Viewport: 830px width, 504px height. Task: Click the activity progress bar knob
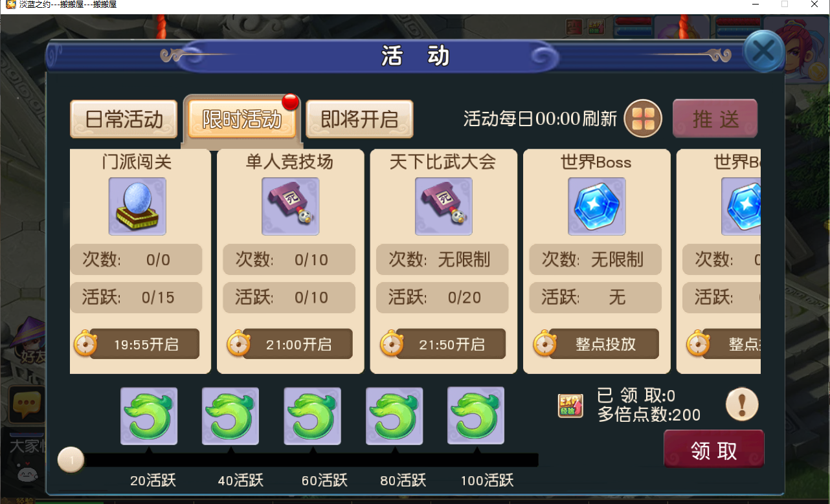coord(71,460)
